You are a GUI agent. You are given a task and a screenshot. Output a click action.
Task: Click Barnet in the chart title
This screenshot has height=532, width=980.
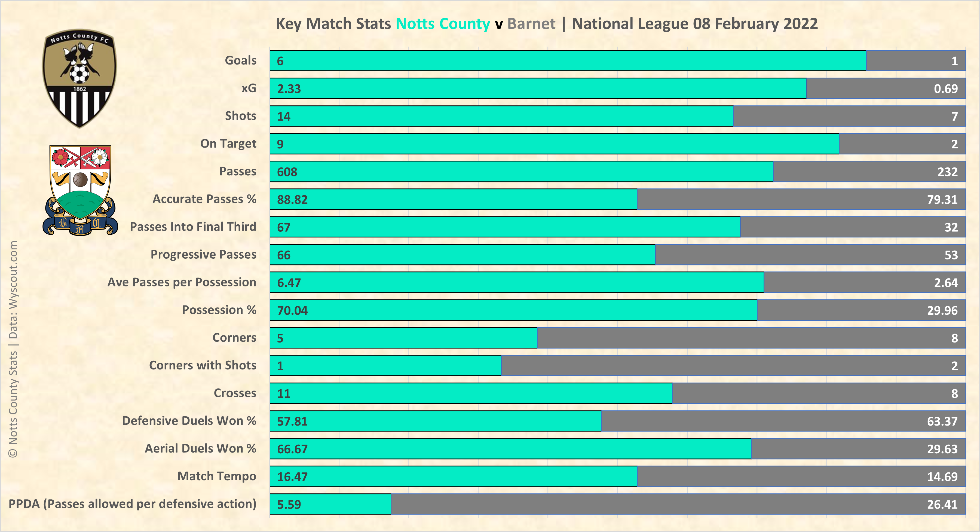click(531, 24)
